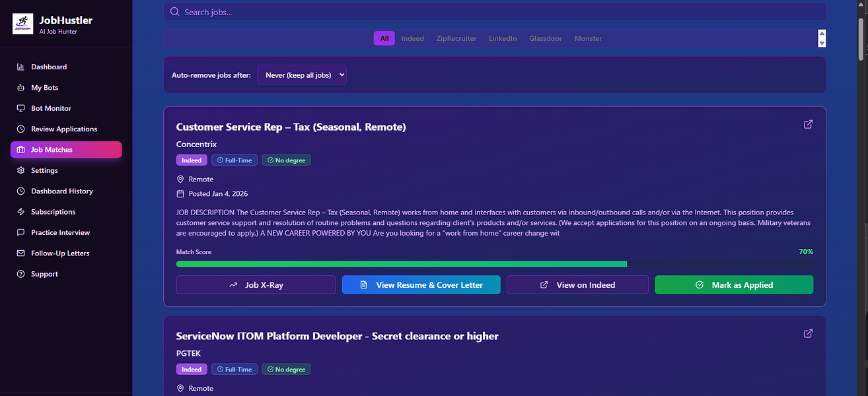Click the Subscriptions lightning icon
868x396 pixels.
click(x=20, y=212)
